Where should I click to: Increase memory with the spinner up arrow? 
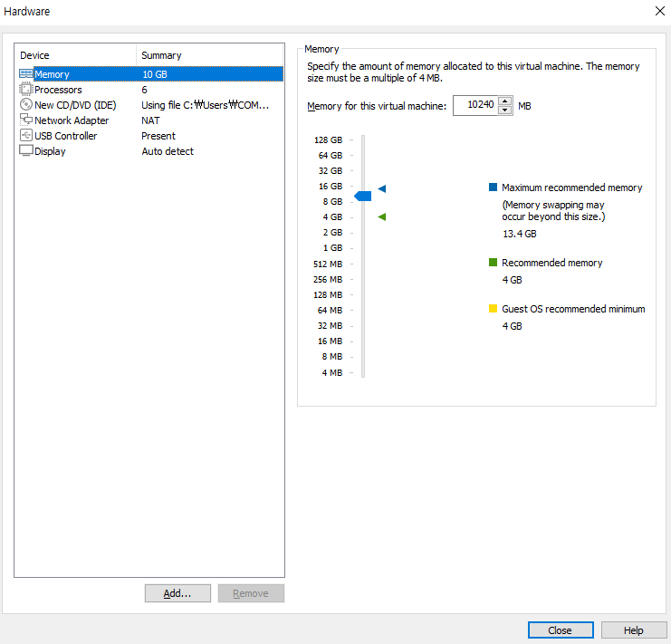[505, 101]
